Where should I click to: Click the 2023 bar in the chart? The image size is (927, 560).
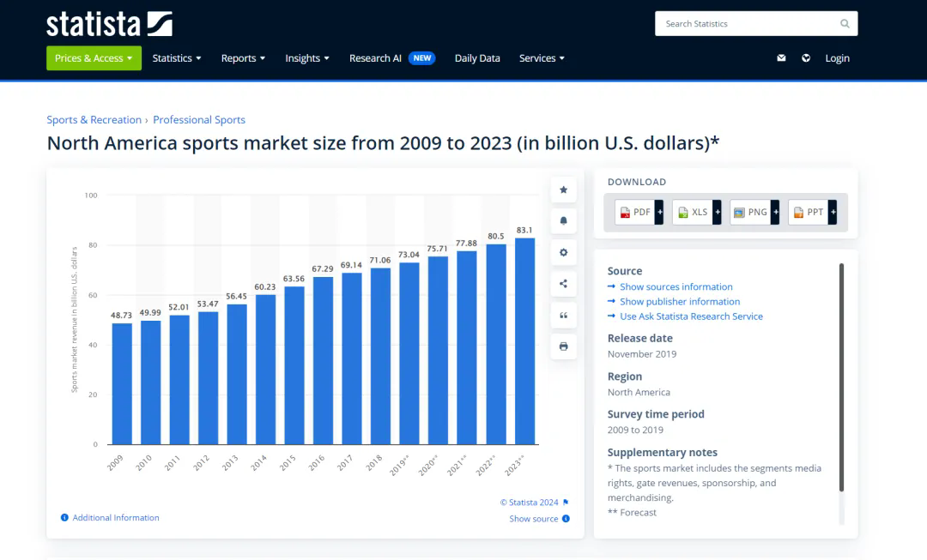(x=524, y=340)
